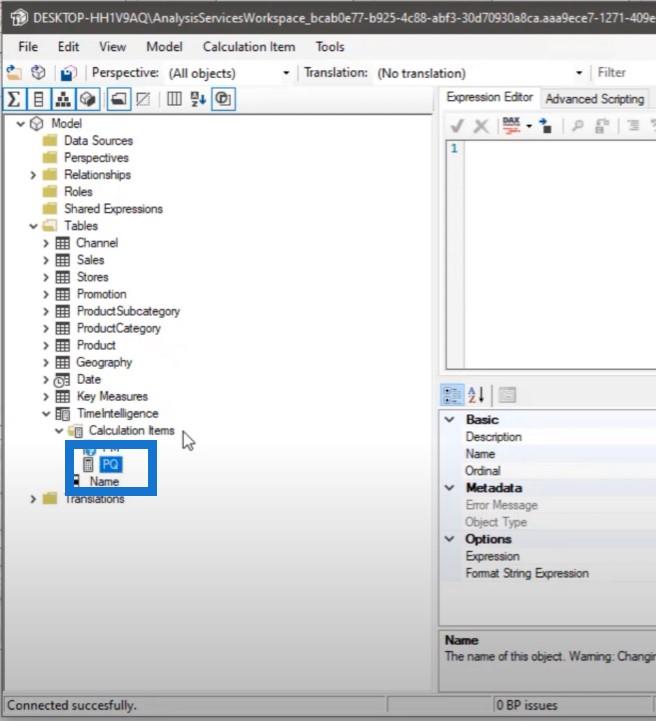The height and width of the screenshot is (721, 656).
Task: Open the Calculation Item menu
Action: click(x=249, y=47)
